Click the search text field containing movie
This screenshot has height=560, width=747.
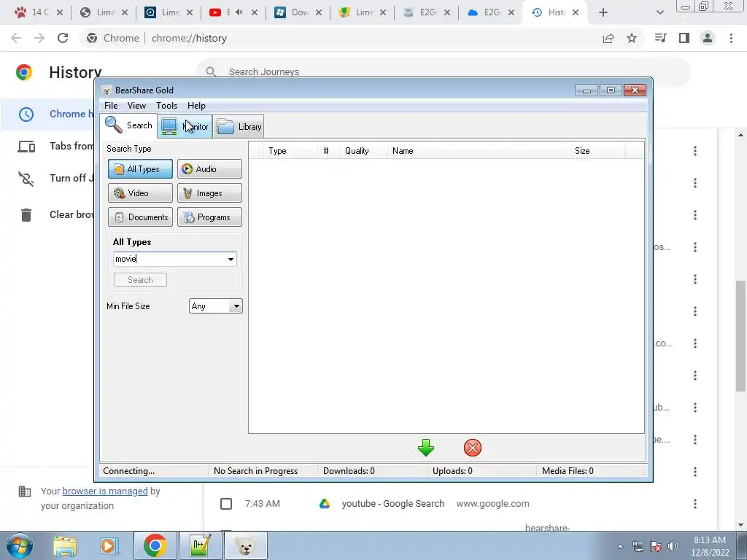169,259
